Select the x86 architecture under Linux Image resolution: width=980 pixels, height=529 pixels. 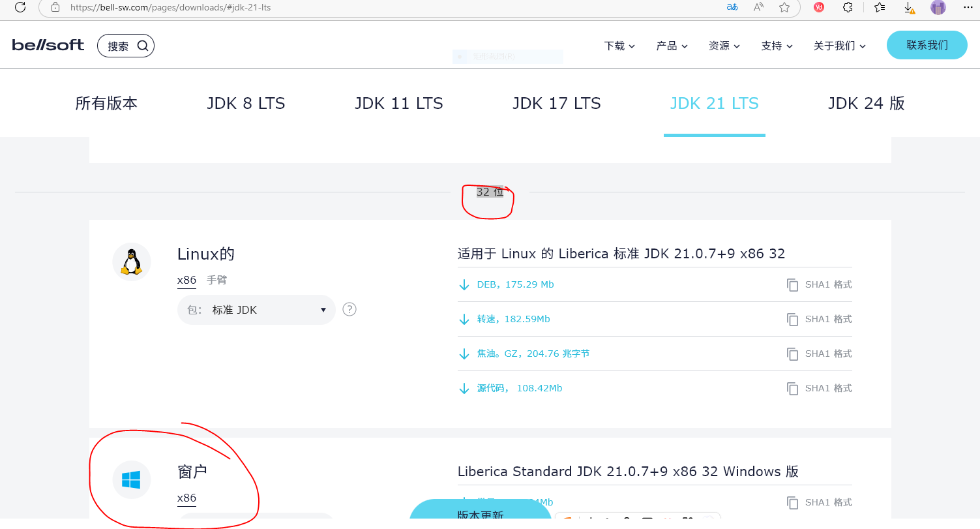(x=186, y=280)
